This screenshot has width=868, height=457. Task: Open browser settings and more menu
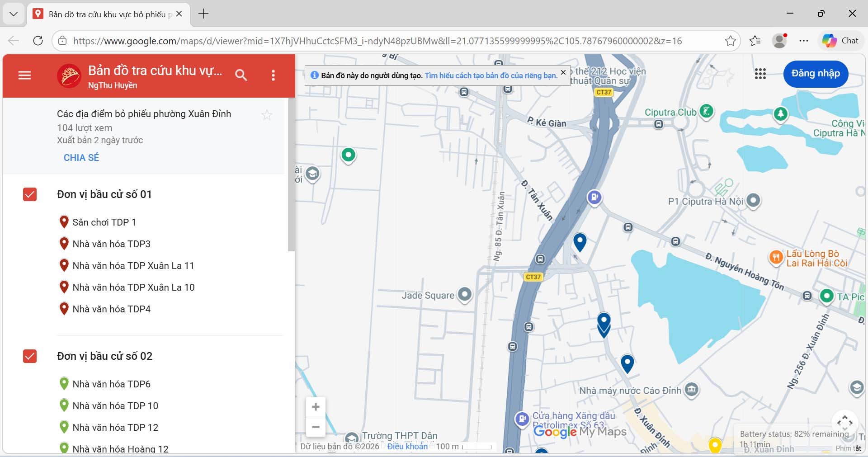pos(803,41)
